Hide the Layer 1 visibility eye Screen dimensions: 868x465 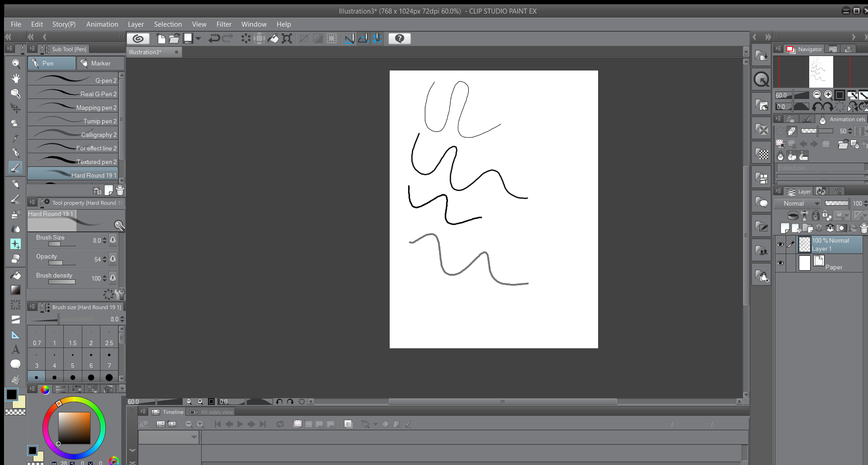click(781, 244)
